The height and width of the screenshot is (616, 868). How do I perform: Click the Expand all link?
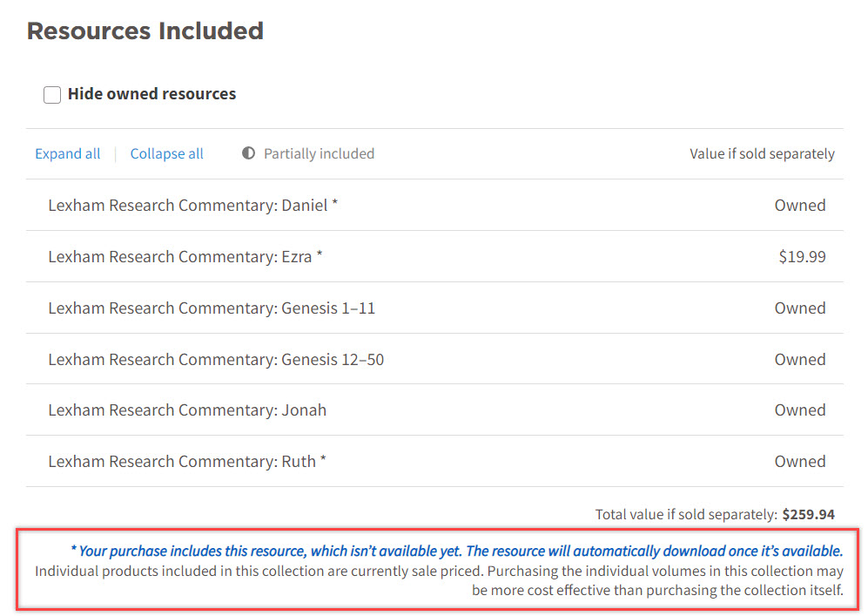pos(68,154)
